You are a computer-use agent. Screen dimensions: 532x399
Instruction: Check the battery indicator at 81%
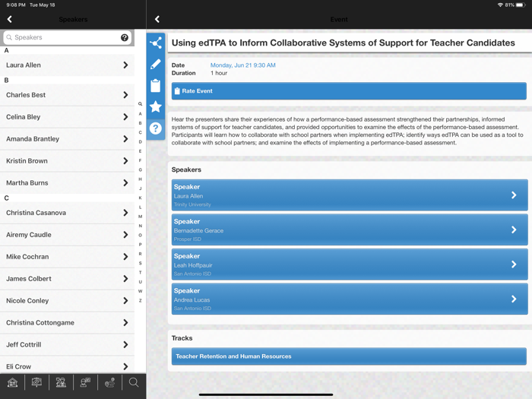coord(521,5)
